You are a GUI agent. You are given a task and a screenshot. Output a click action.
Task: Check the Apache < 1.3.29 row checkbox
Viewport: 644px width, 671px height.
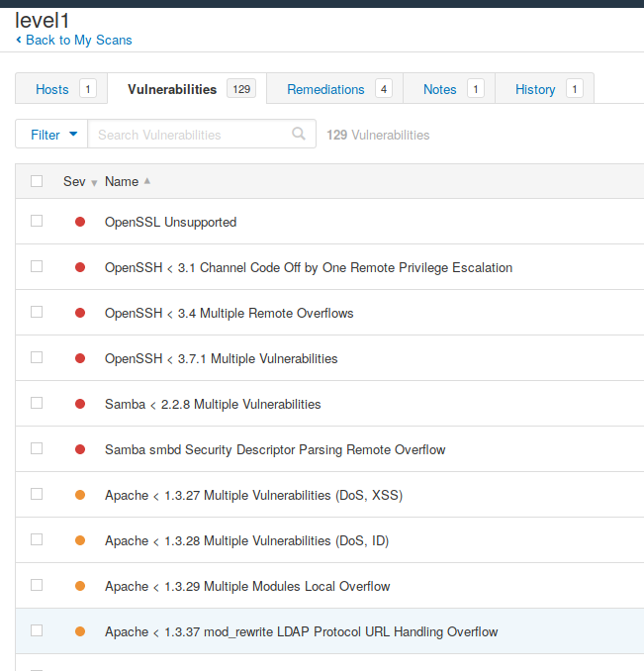pos(37,585)
